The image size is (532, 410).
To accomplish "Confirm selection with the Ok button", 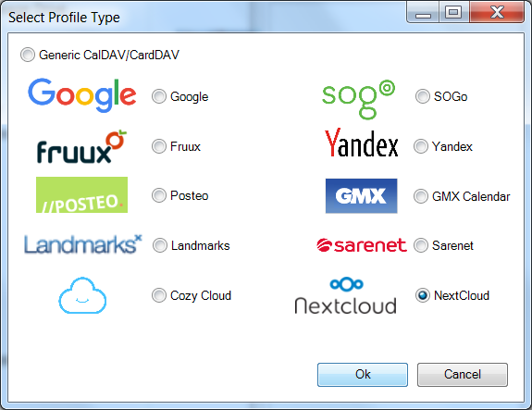I will coord(363,375).
